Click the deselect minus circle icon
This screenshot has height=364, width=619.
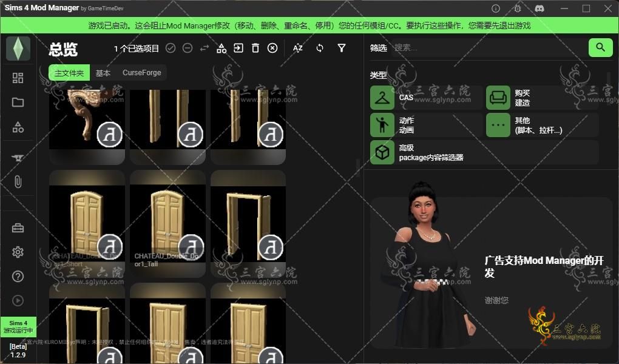point(188,48)
